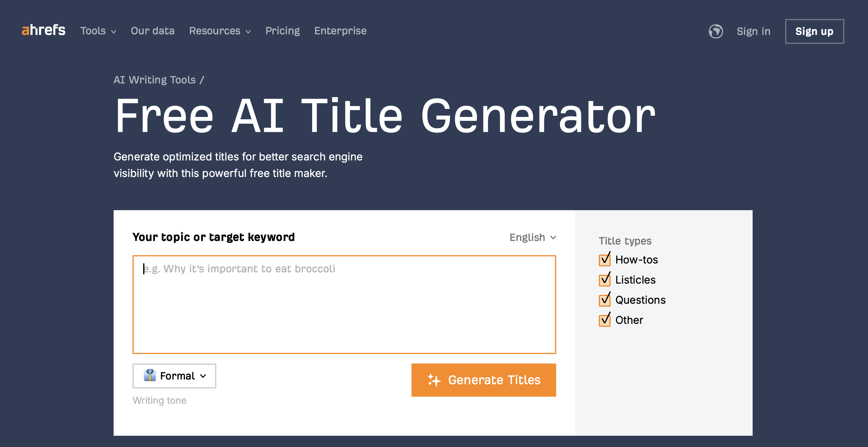This screenshot has width=868, height=447.
Task: Click the Ahrefs logo
Action: [x=43, y=30]
